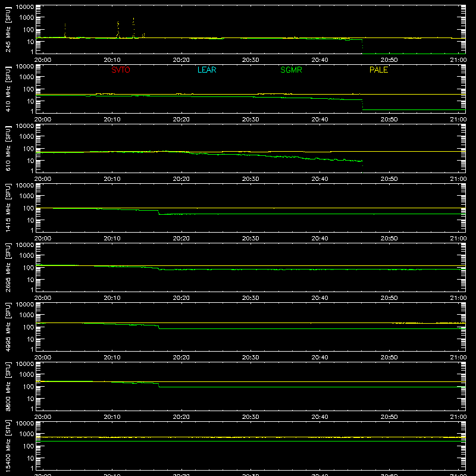Select the 15400 MHz [SFU] axis title
This screenshot has width=476, height=476.
[8, 446]
